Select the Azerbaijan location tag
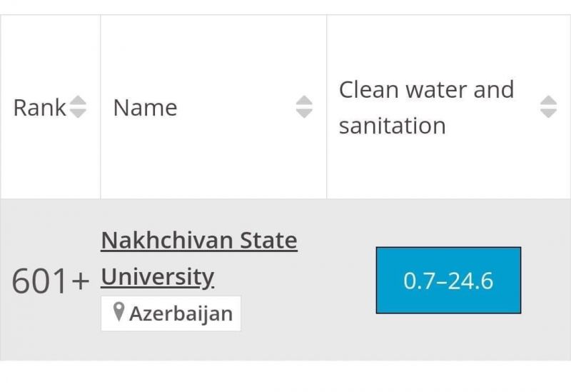This screenshot has height=392, width=571. click(171, 313)
